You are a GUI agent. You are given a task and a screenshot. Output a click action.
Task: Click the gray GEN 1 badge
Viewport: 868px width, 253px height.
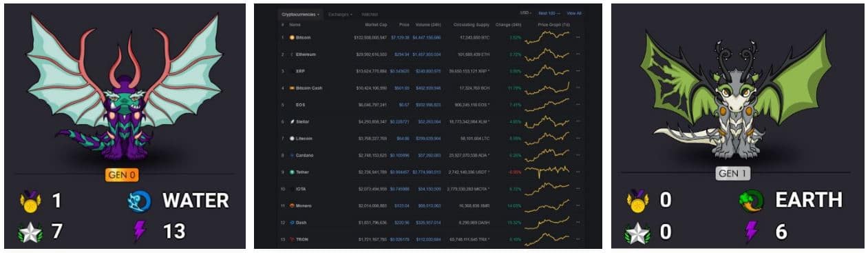733,174
